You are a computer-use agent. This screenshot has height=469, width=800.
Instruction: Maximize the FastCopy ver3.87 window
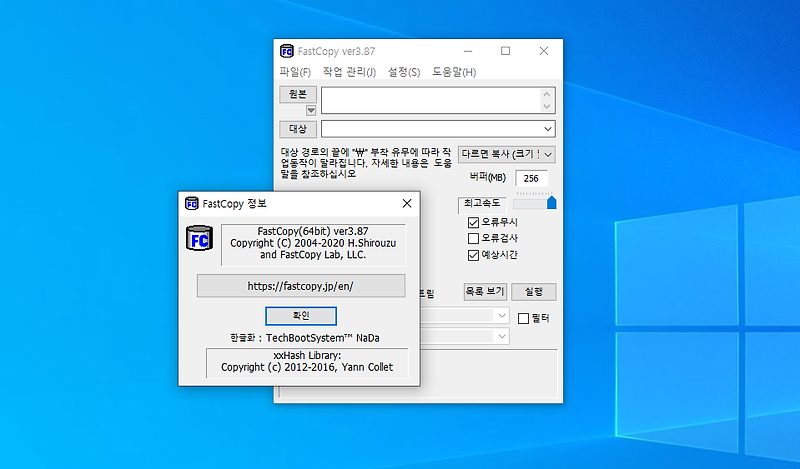505,51
